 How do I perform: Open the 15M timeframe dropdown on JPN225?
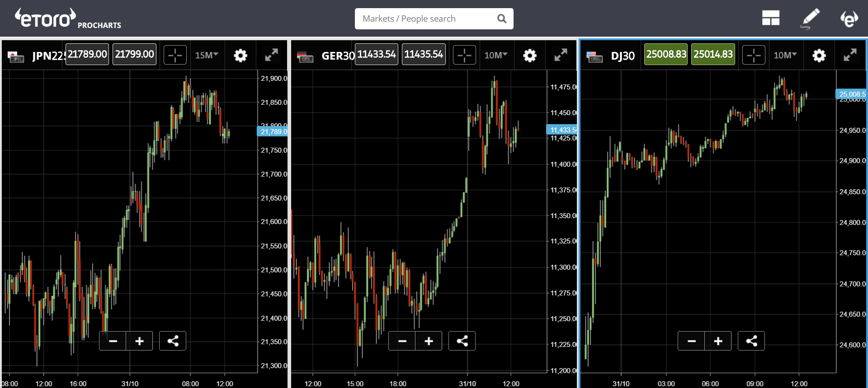click(x=207, y=55)
